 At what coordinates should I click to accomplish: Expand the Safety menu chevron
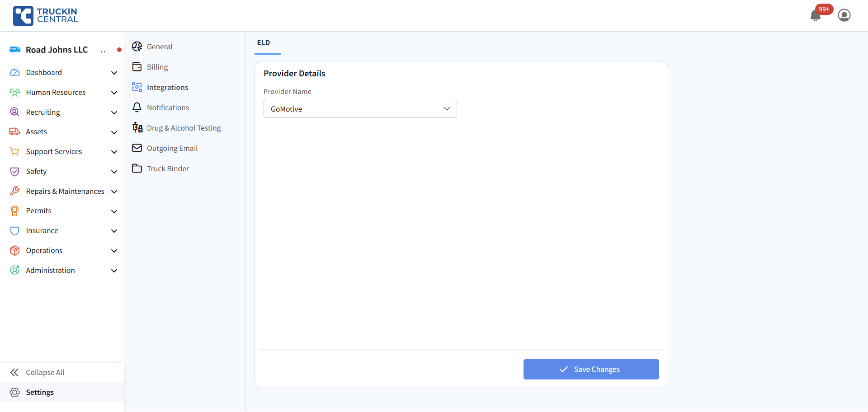coord(114,172)
